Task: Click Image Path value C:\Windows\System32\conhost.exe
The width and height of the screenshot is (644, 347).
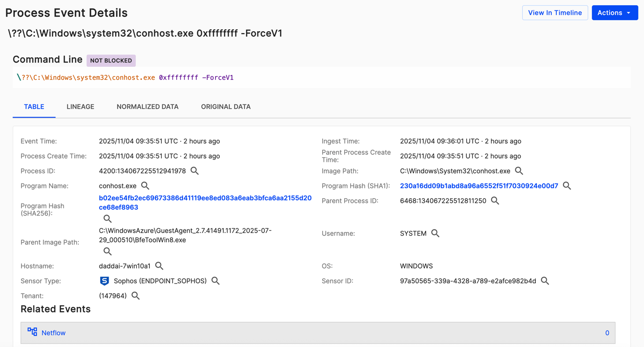Action: (x=455, y=171)
